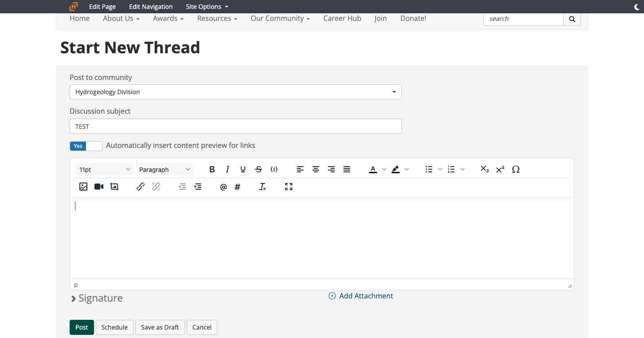Apply subscript formatting

point(485,169)
